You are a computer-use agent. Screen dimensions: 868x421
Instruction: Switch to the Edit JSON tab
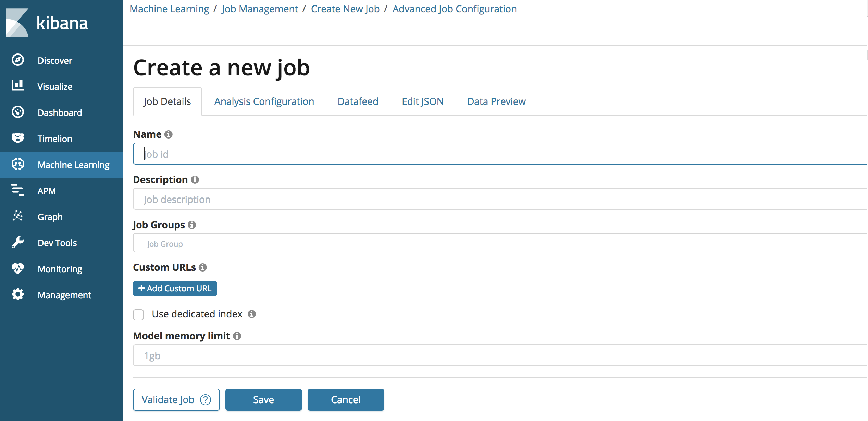pos(422,101)
